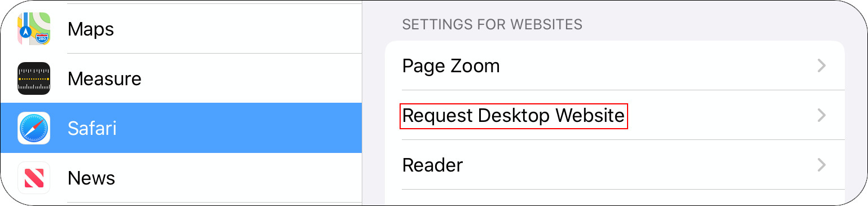Viewport: 868px width, 206px height.
Task: Open Request Desktop Website settings
Action: point(615,115)
